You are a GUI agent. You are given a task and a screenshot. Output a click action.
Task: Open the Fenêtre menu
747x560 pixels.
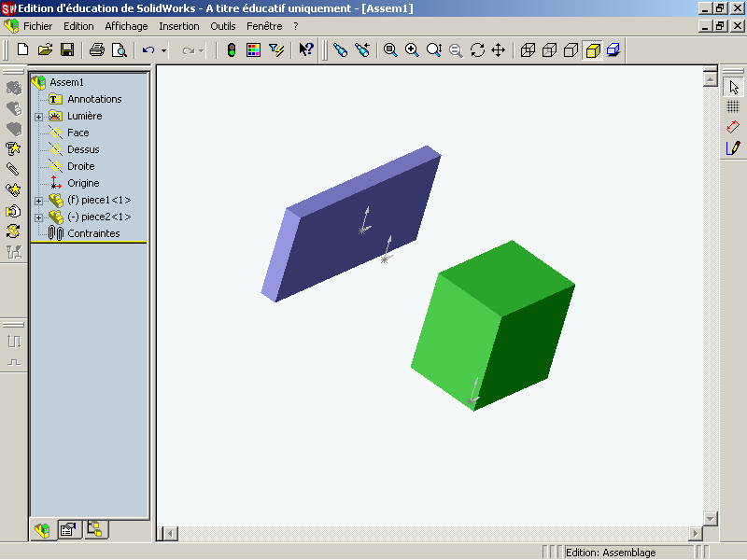pyautogui.click(x=264, y=26)
